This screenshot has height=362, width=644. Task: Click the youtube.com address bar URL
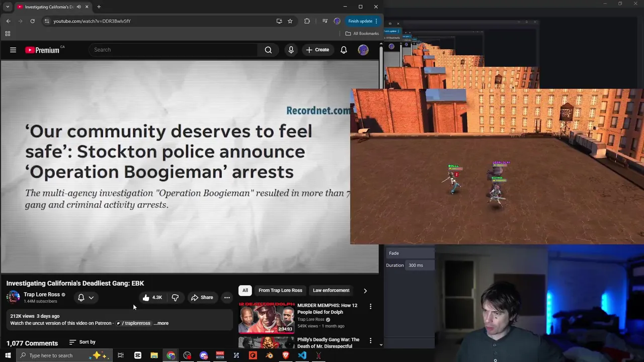pos(92,21)
